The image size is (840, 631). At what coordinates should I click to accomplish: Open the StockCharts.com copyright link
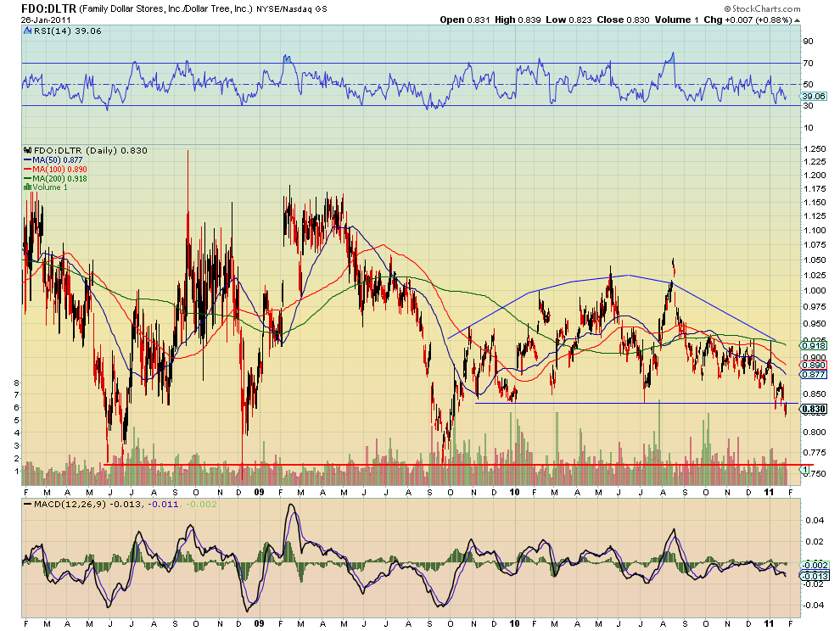point(762,8)
